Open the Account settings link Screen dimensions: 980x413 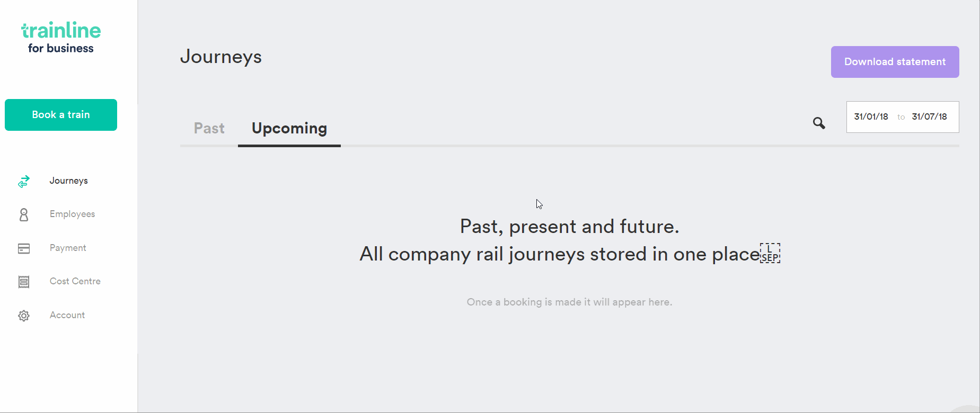click(x=67, y=315)
